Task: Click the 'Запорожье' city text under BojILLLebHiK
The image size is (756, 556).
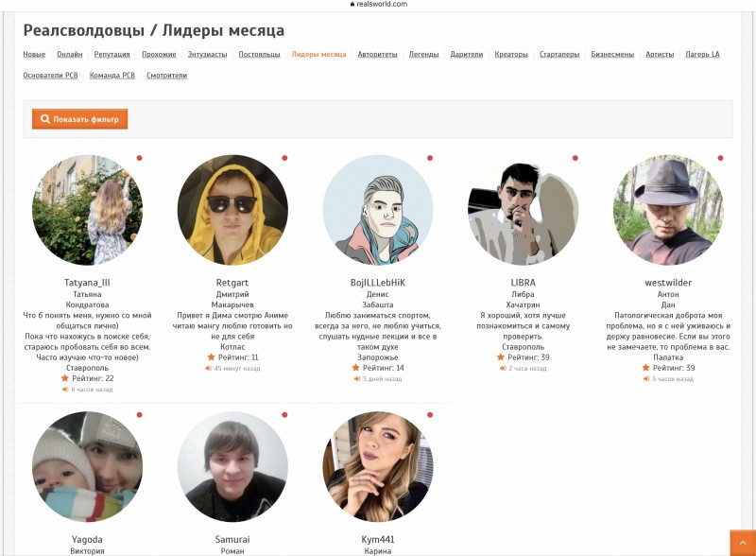Action: [377, 357]
